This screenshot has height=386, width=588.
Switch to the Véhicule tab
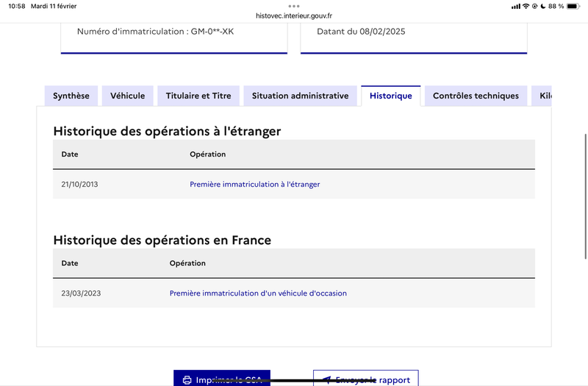(x=127, y=96)
